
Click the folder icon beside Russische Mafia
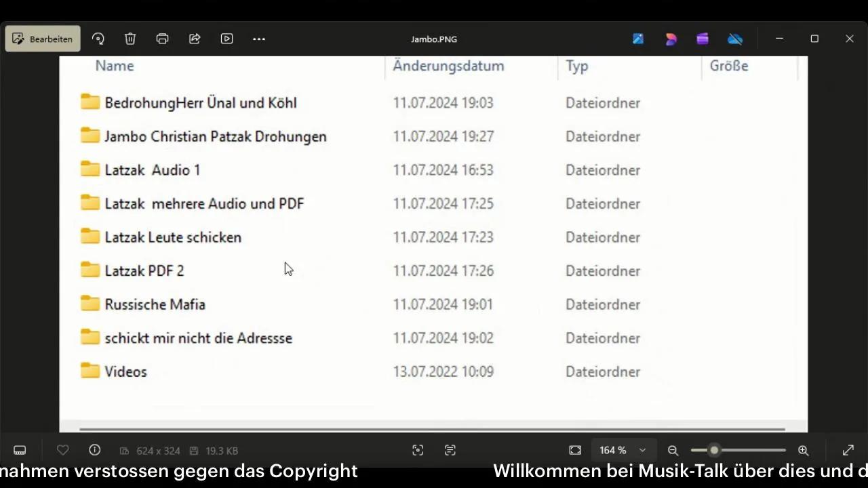point(90,303)
